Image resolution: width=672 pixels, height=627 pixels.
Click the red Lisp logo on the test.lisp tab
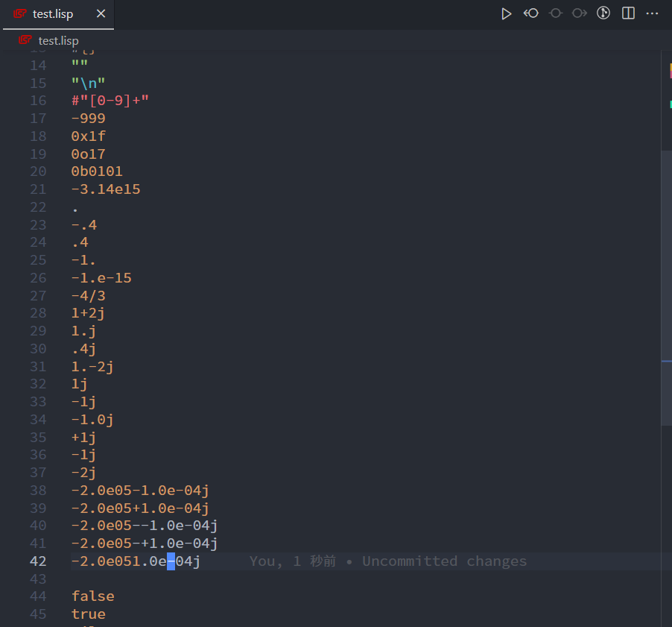pos(19,13)
